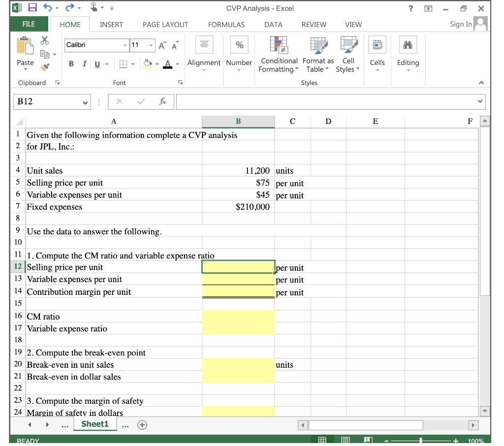504x446 pixels.
Task: Click the zoom slider handle
Action: pos(420,441)
